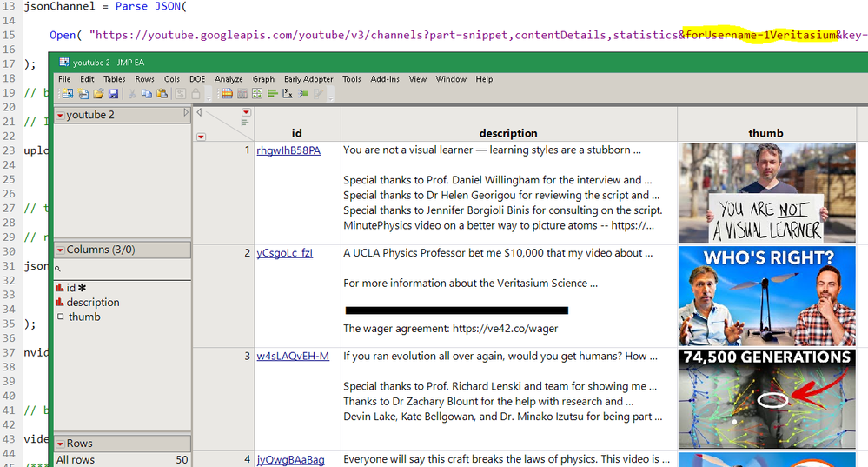This screenshot has width=868, height=467.
Task: Click the gray table summary icon
Action: [242, 94]
